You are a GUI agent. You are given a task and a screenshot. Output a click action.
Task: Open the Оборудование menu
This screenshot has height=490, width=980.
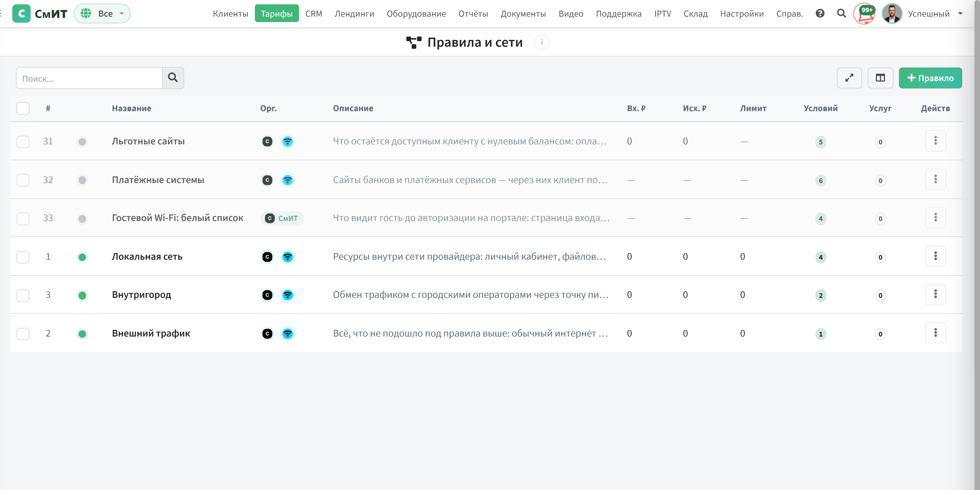coord(416,14)
